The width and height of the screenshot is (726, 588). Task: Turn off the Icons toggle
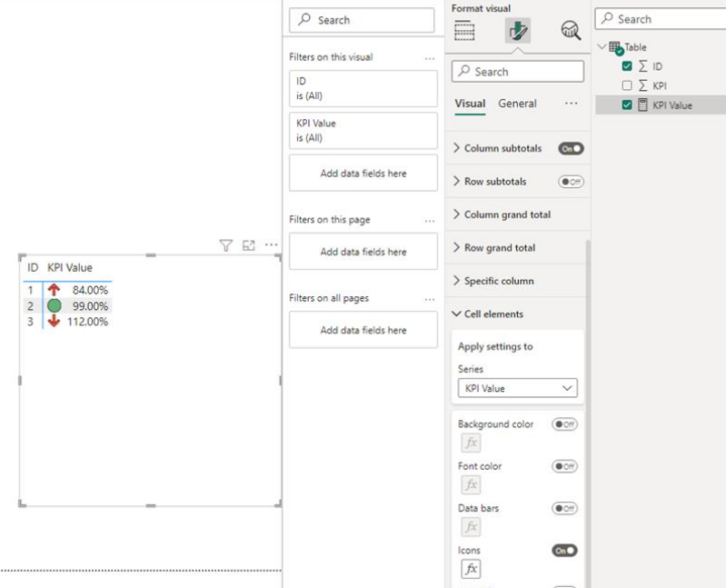pos(564,551)
